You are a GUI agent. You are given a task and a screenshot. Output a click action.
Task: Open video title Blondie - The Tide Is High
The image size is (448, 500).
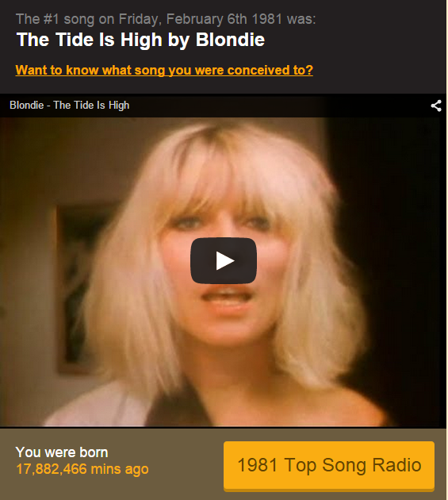tap(70, 106)
